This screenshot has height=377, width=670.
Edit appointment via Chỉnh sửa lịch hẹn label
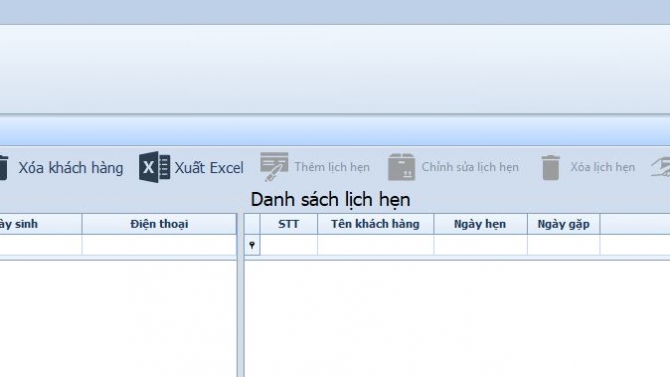(470, 167)
